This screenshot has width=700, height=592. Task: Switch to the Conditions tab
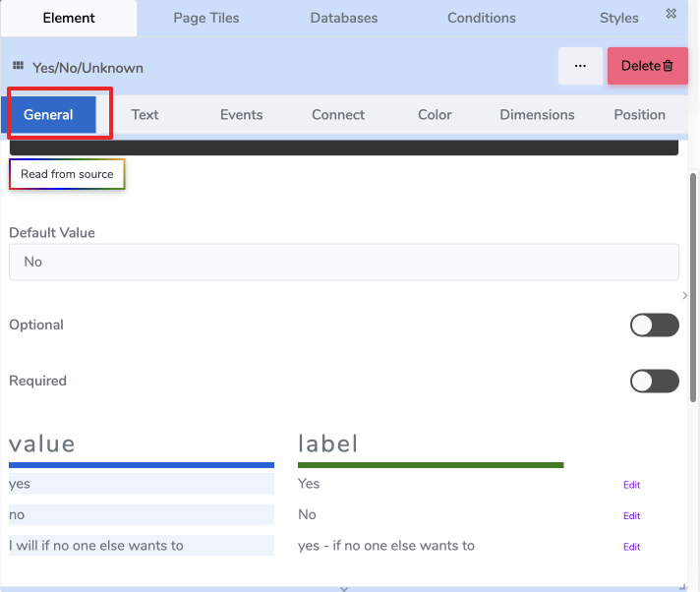[x=482, y=18]
